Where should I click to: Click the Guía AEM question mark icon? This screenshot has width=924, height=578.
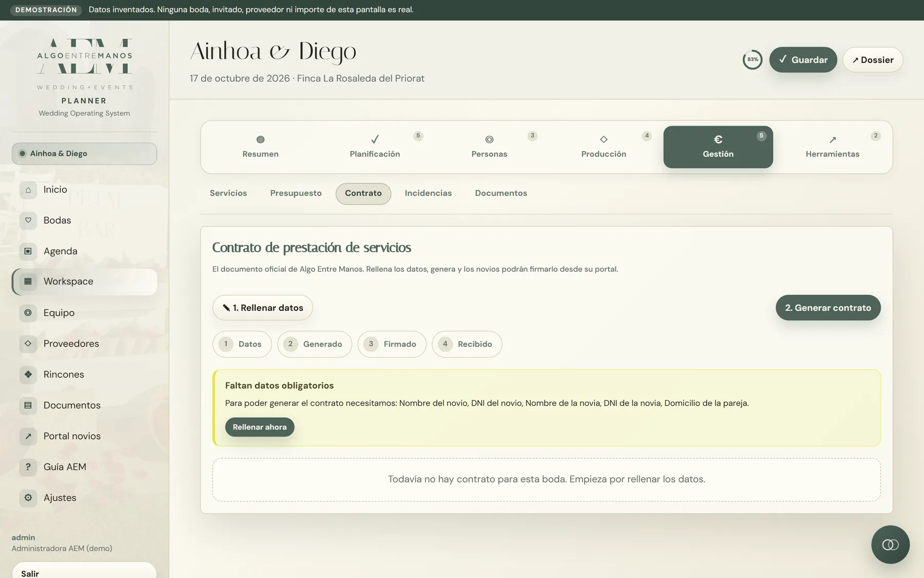click(x=28, y=467)
